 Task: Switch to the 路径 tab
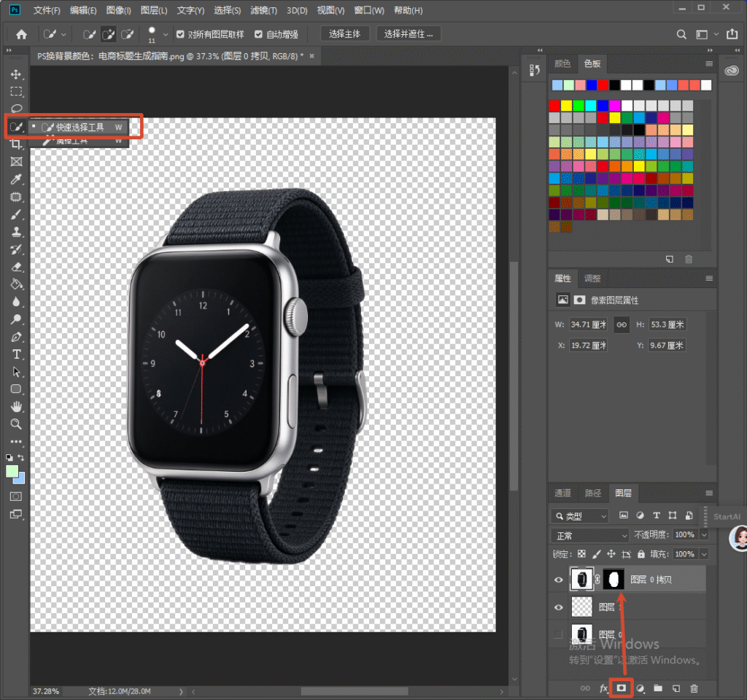pos(592,493)
